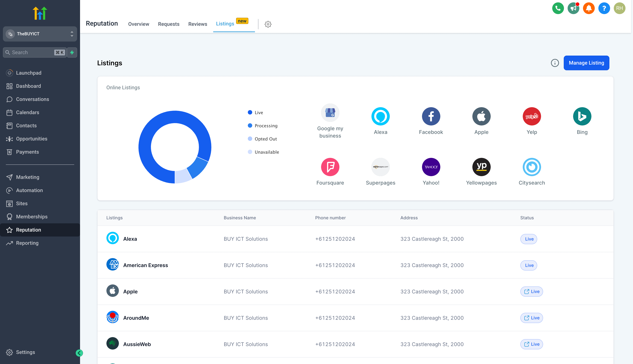
Task: Open the RH user avatar
Action: pyautogui.click(x=619, y=8)
